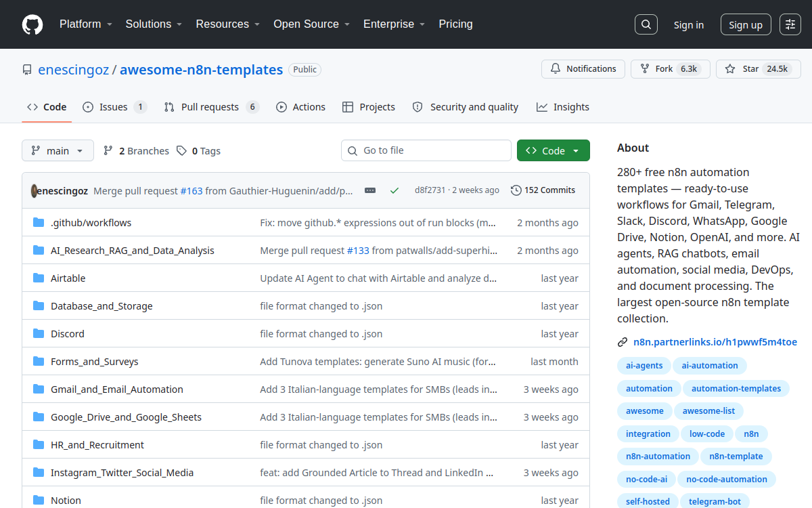Open the Notion folder name link
The height and width of the screenshot is (508, 812).
[x=66, y=501]
